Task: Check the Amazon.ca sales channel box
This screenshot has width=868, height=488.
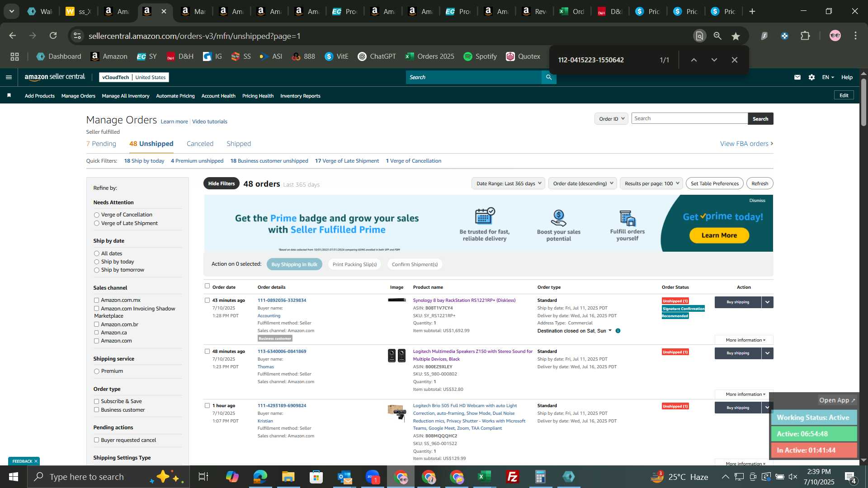Action: click(x=96, y=333)
